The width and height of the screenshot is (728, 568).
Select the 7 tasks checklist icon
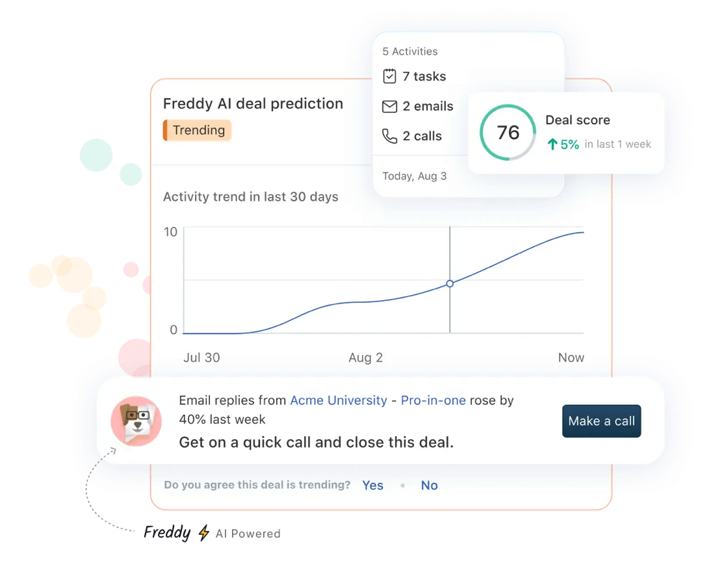pos(389,76)
